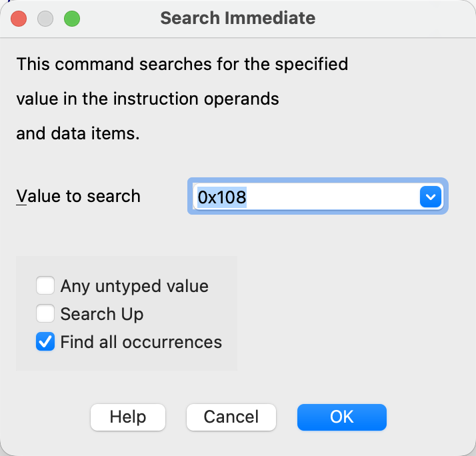Image resolution: width=476 pixels, height=456 pixels.
Task: Click the description line starting This command searches
Action: [x=182, y=65]
